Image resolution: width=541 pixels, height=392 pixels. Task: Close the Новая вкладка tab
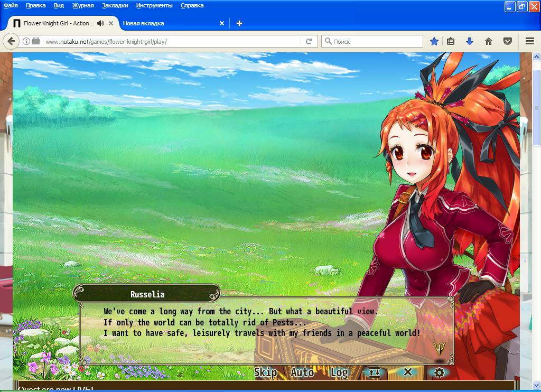coord(222,23)
